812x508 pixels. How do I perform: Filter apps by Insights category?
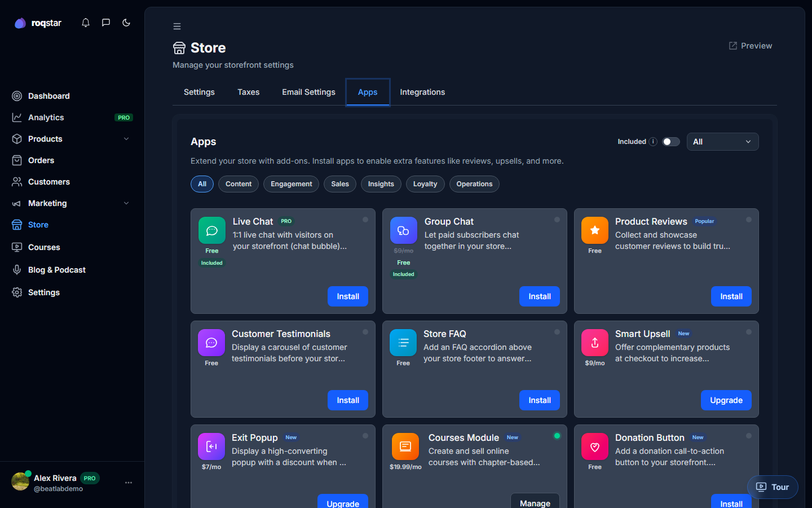pos(381,184)
